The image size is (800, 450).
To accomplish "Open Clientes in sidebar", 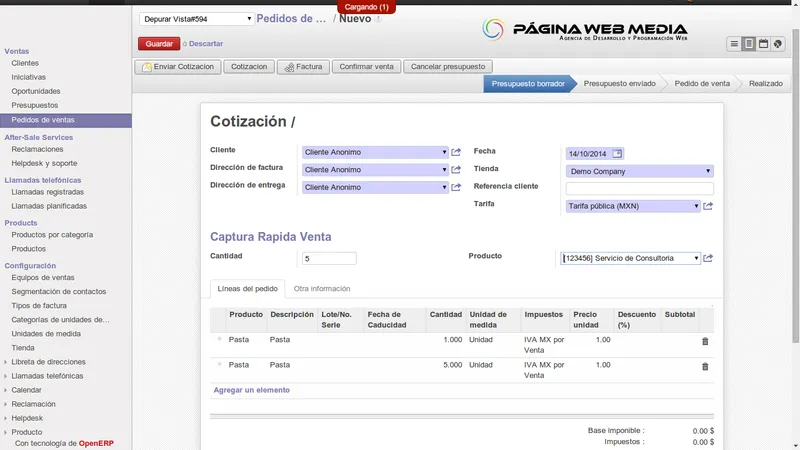I will tap(25, 63).
